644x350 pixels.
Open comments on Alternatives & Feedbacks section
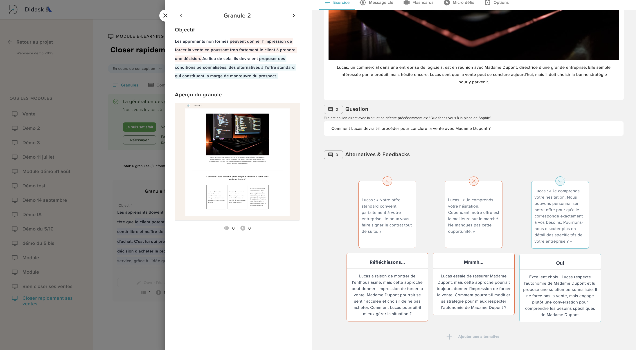pos(333,155)
